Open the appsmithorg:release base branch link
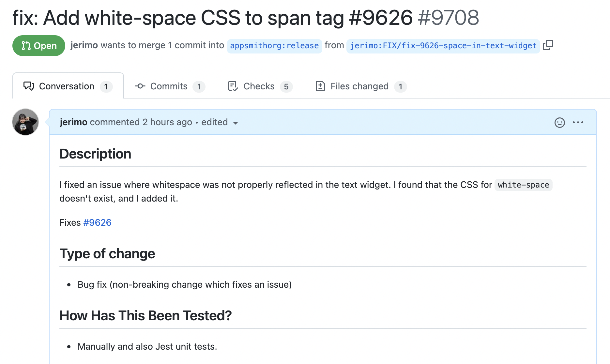The width and height of the screenshot is (610, 364). click(274, 46)
